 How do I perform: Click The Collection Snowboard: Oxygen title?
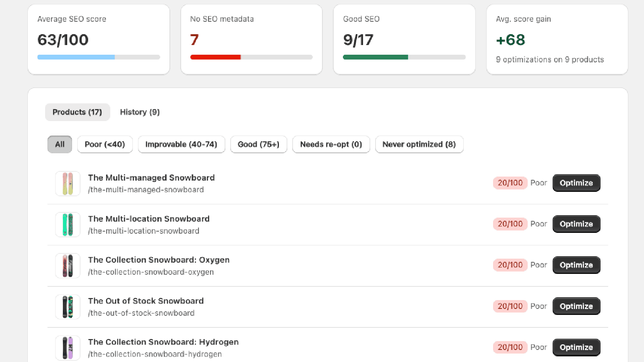(159, 260)
